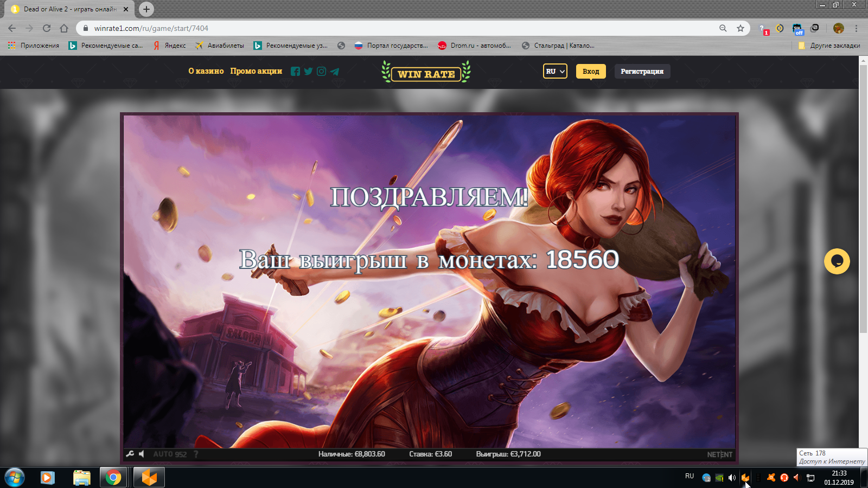The width and height of the screenshot is (868, 488).
Task: Open the WinRate Facebook page icon
Action: 295,72
